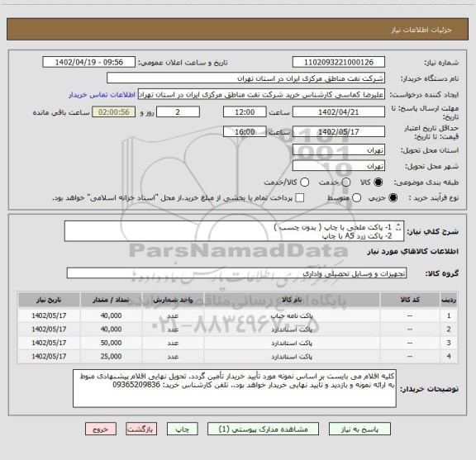Click پاکت استاندارد in row 4

point(292,357)
